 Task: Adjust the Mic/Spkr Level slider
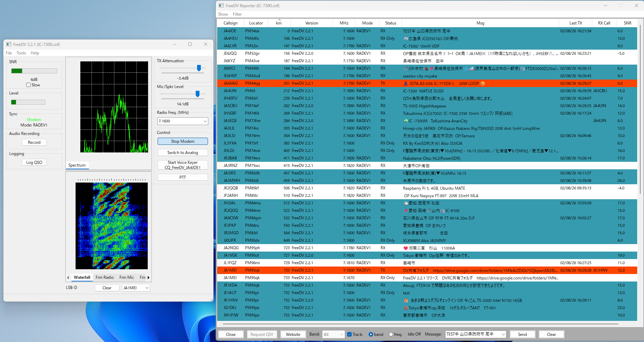[197, 94]
